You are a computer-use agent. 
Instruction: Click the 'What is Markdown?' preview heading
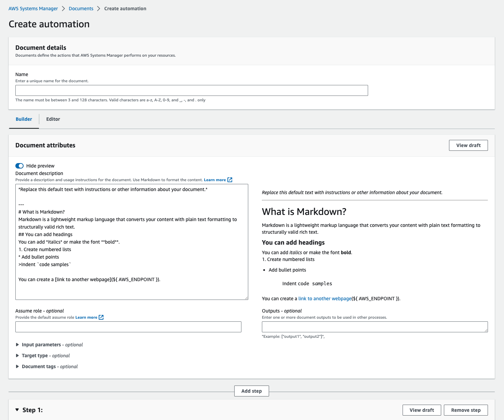click(304, 212)
